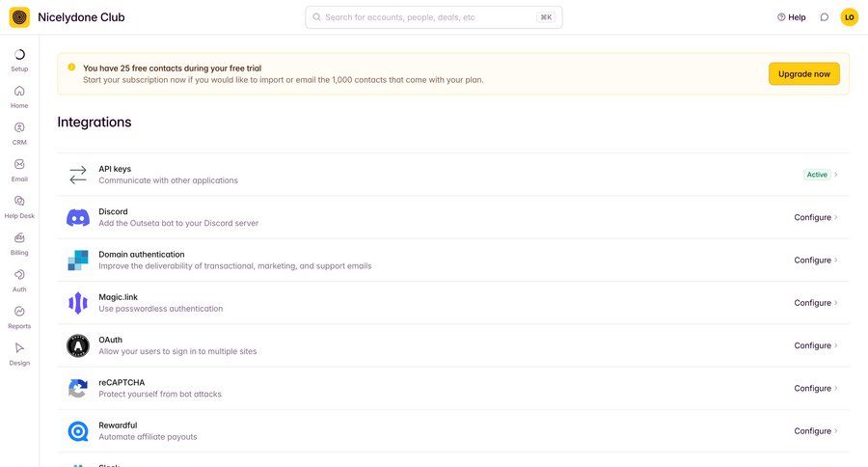Screen dimensions: 868x467
Task: Open the Reports sidebar section
Action: coord(19,317)
